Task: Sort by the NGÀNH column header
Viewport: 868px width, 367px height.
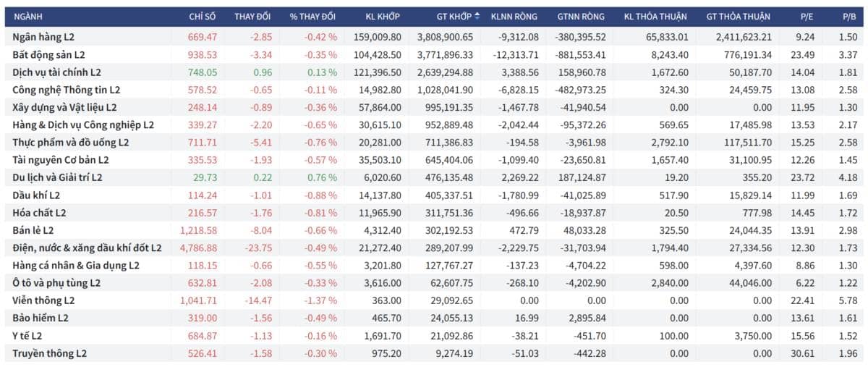Action: point(28,16)
